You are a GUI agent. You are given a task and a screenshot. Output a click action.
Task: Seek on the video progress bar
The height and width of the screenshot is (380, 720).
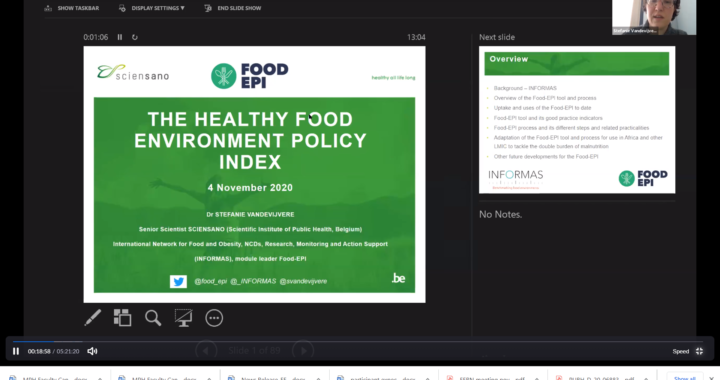(360, 341)
